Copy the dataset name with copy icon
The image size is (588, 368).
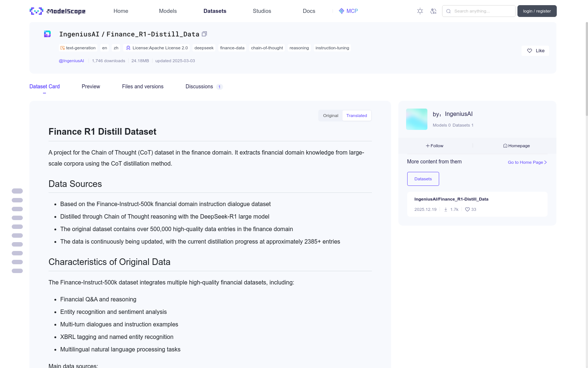coord(204,34)
